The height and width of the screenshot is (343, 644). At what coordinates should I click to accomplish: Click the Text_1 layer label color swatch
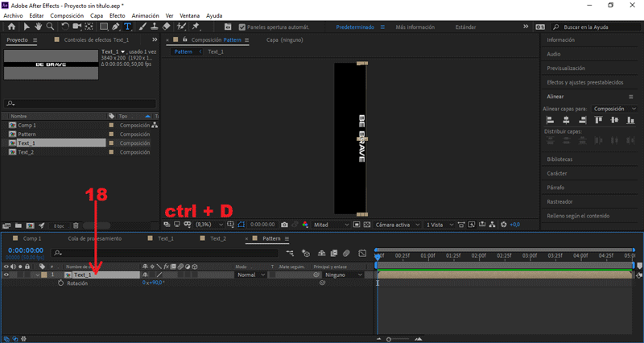click(x=44, y=275)
